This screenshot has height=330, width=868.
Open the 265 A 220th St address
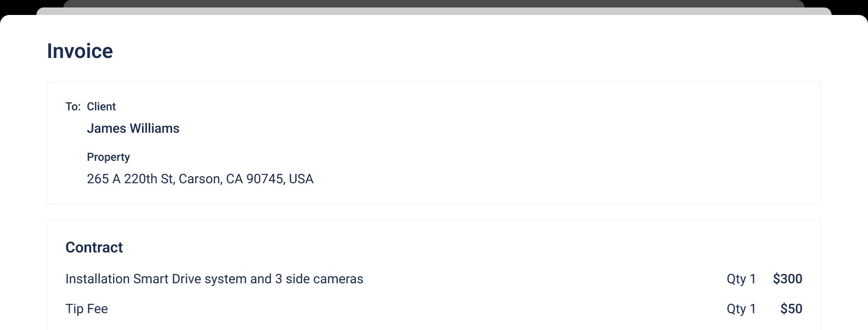200,179
